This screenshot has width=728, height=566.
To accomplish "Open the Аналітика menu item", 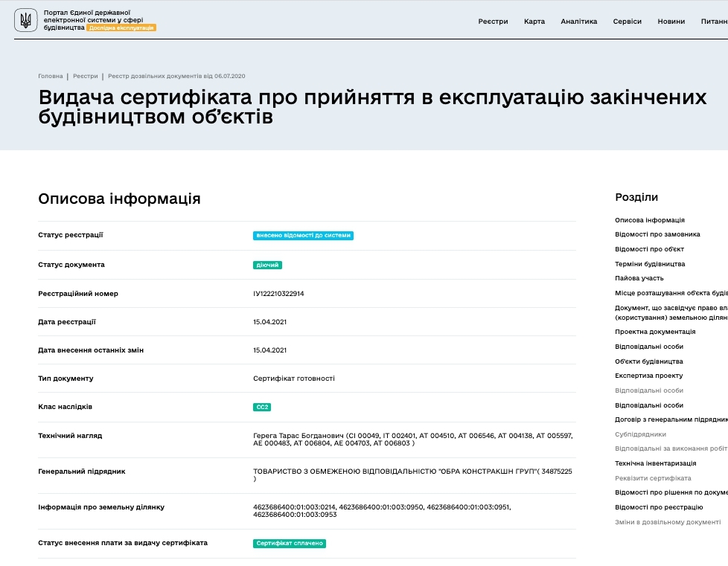I will pyautogui.click(x=579, y=22).
